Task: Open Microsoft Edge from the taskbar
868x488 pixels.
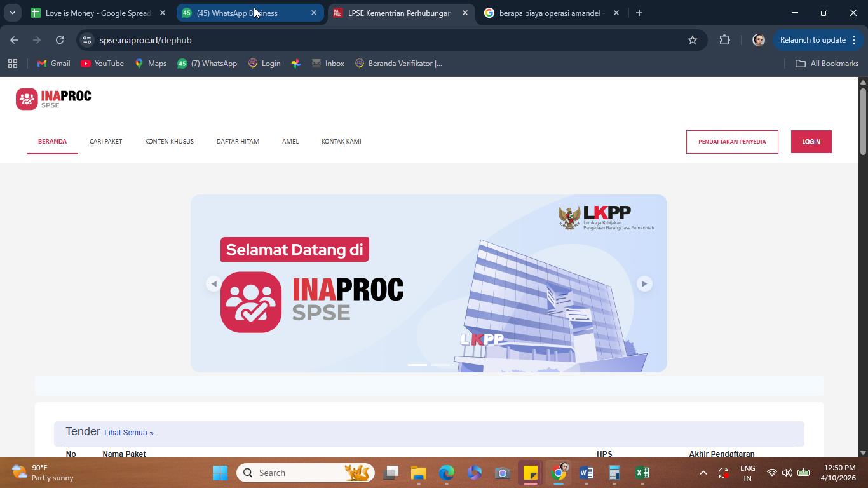Action: pyautogui.click(x=447, y=473)
